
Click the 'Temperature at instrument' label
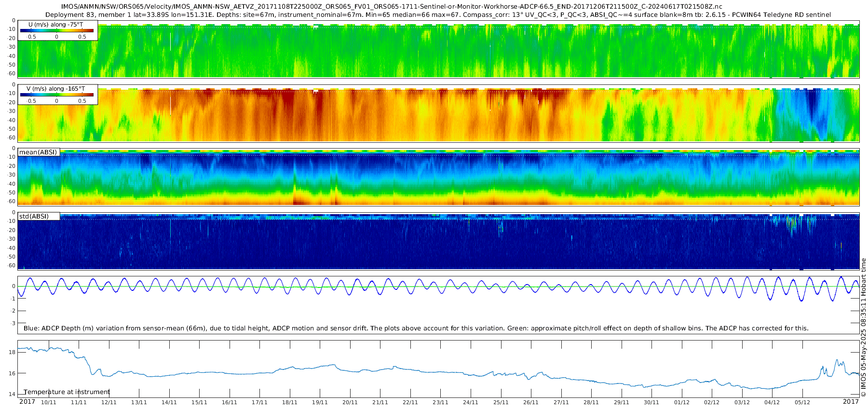pyautogui.click(x=67, y=392)
